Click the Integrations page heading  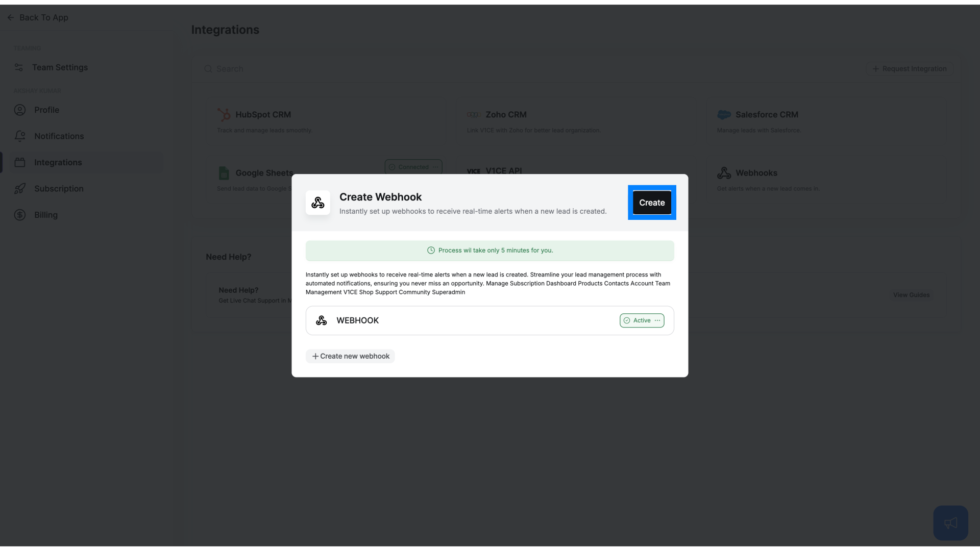(x=225, y=30)
